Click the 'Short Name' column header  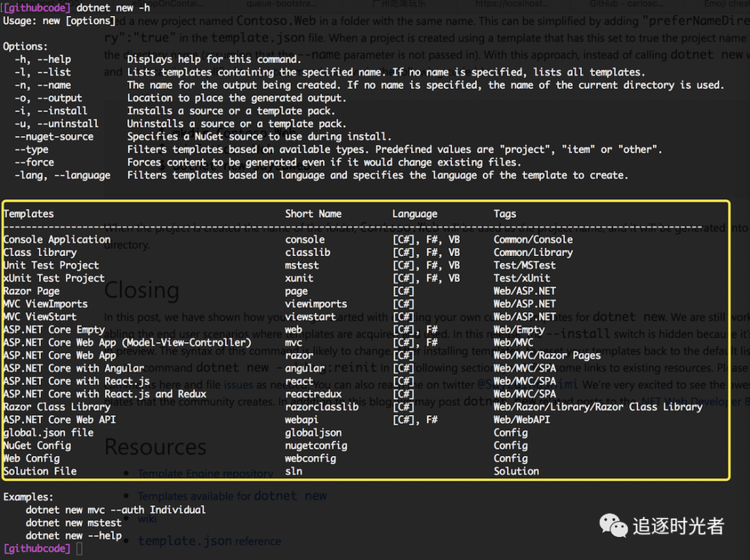tap(313, 214)
